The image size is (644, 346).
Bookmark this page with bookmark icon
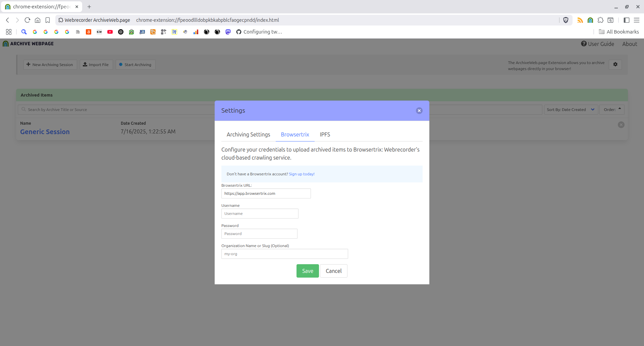click(48, 20)
